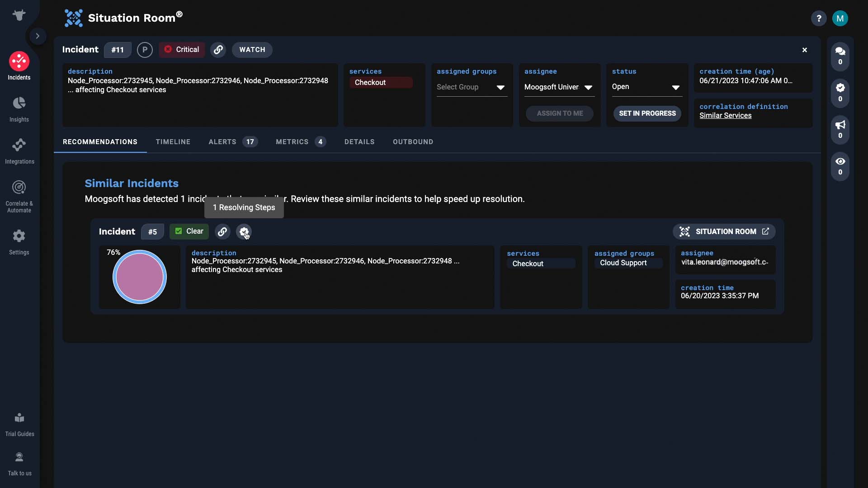Open Trial Guides in sidebar
Image resolution: width=868 pixels, height=488 pixels.
click(19, 424)
